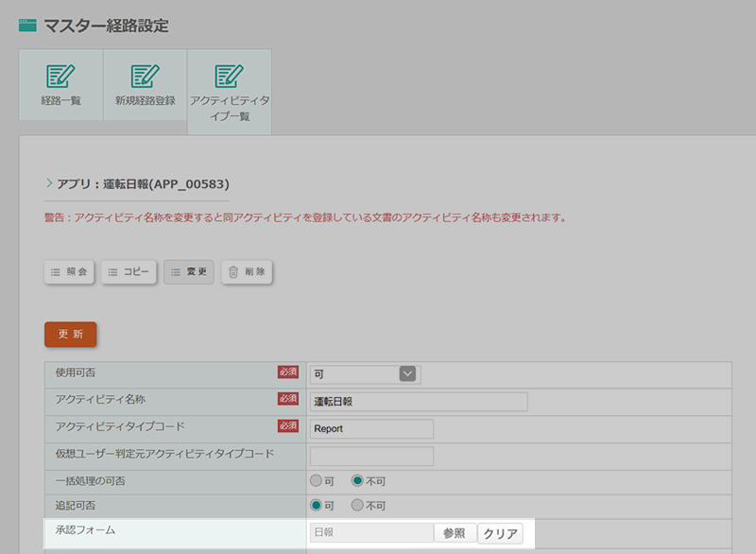Click the アプリ：運転日報(APP_00583) heading
Screen dimensions: 756x554
144,184
